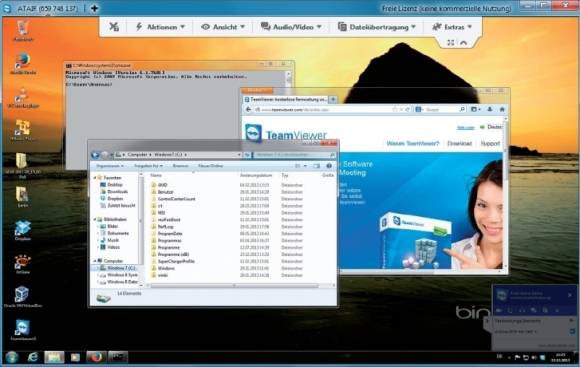Open the Organisieren dropdown in Explorer

[110, 166]
